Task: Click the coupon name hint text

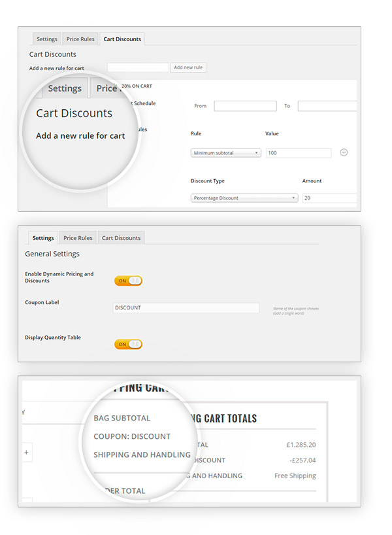Action: 296,311
